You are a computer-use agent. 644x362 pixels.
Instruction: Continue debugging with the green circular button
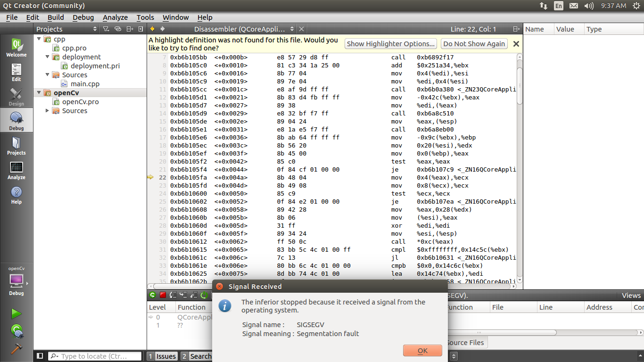coord(153,295)
